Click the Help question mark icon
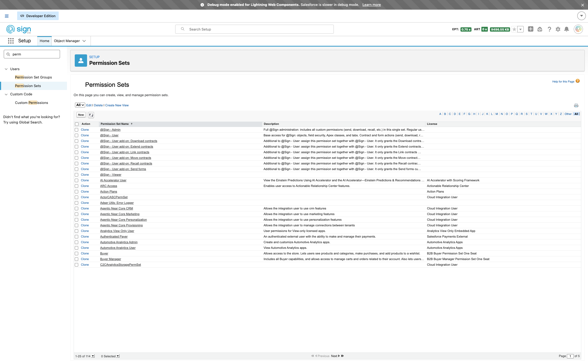 coord(549,29)
